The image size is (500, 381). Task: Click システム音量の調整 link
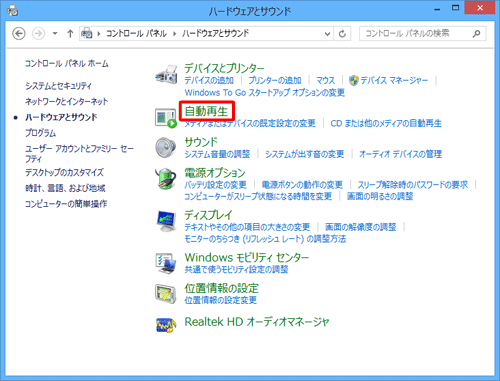pyautogui.click(x=217, y=154)
